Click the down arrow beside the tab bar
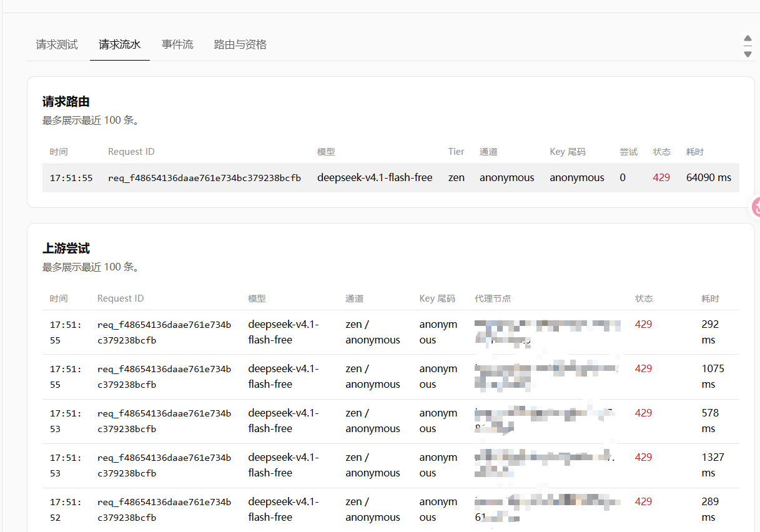Image resolution: width=760 pixels, height=532 pixels. pyautogui.click(x=748, y=54)
